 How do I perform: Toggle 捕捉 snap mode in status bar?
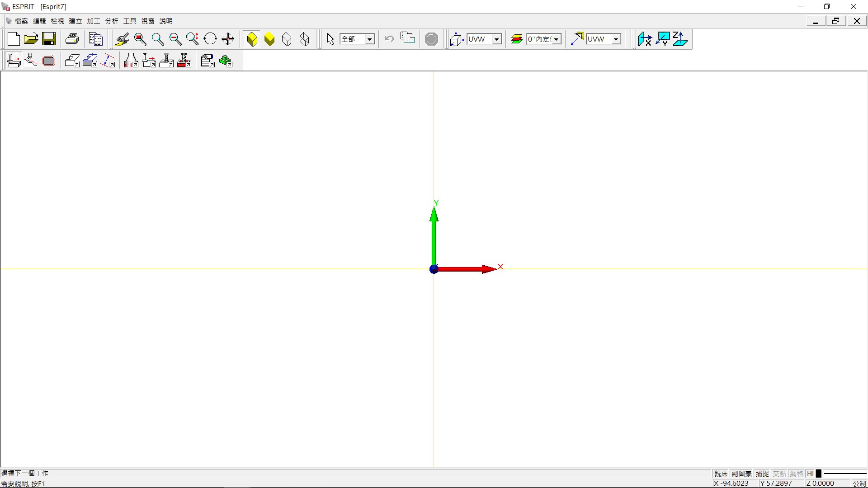point(762,474)
